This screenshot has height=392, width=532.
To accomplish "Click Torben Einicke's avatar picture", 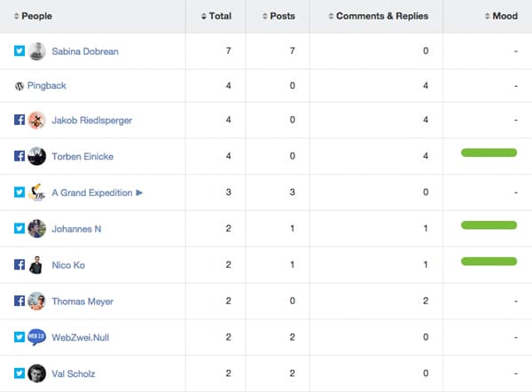I will click(x=36, y=156).
